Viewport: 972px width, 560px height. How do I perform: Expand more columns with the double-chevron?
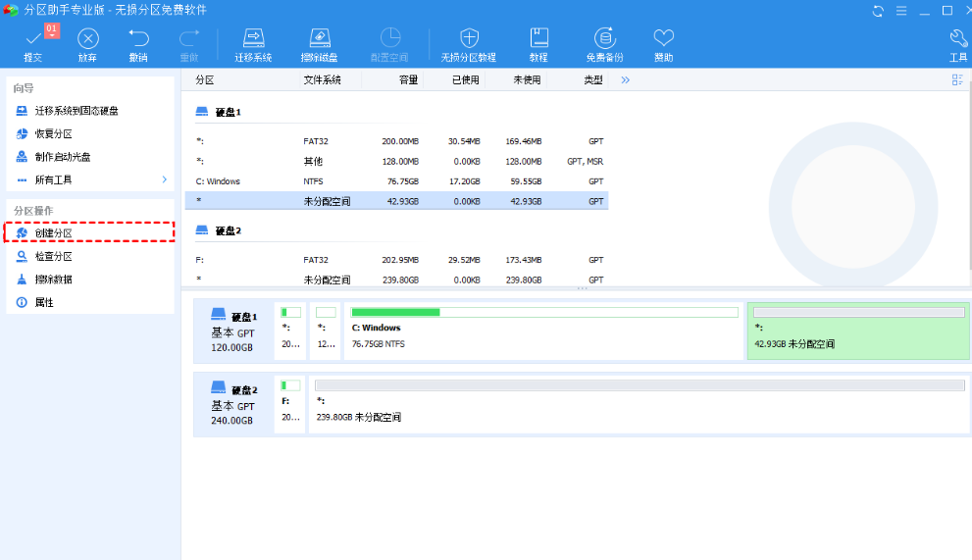click(625, 80)
